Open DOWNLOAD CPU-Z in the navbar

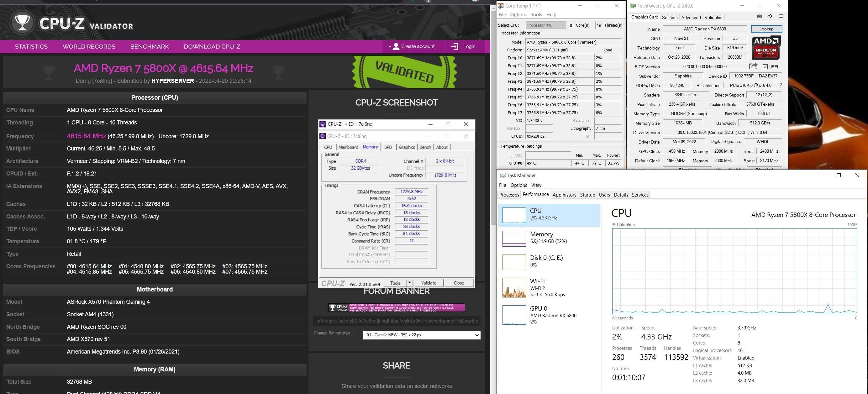[212, 46]
